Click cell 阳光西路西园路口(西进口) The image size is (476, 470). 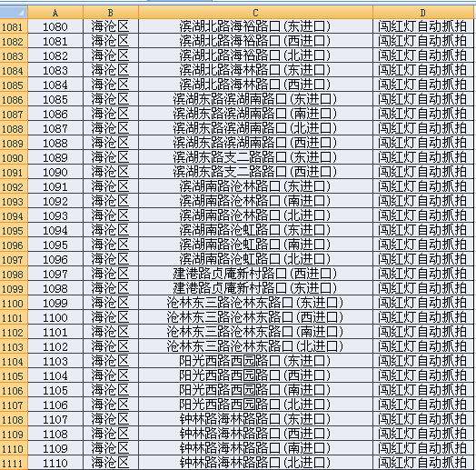(x=255, y=375)
